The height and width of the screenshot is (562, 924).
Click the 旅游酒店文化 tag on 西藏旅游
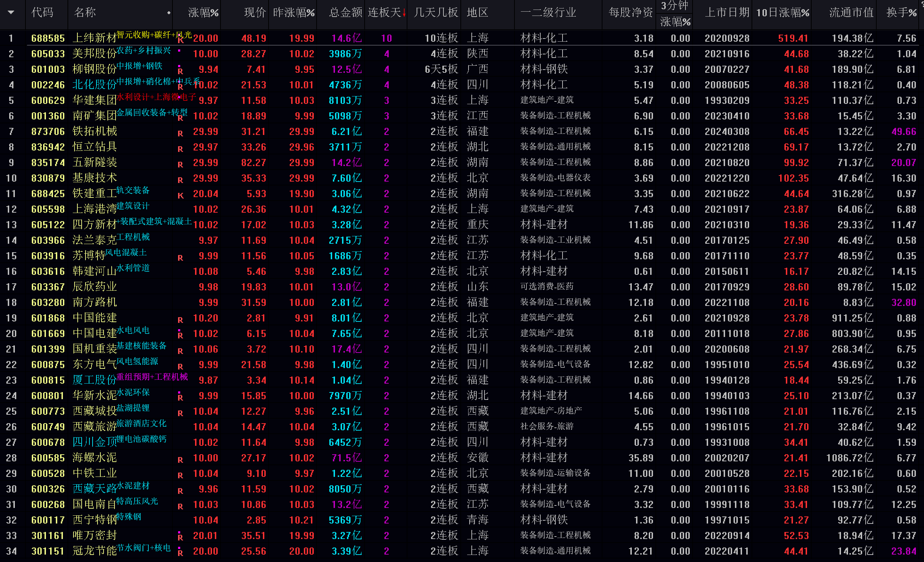pos(141,424)
